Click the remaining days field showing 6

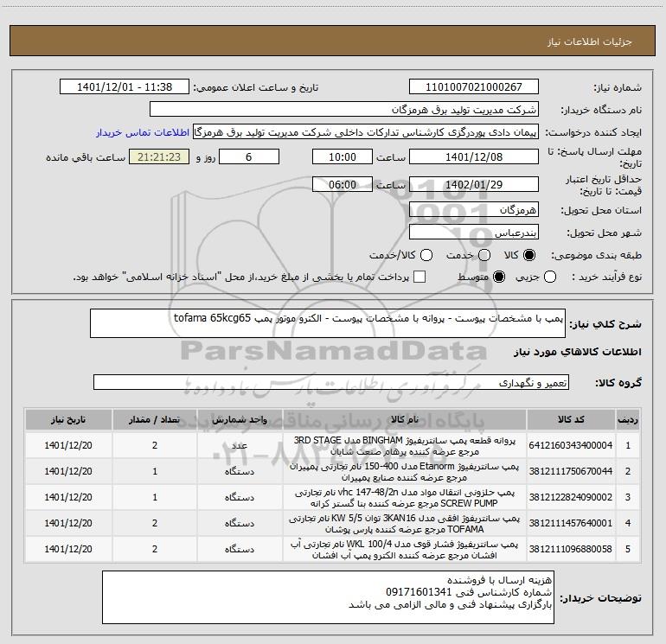coord(249,156)
